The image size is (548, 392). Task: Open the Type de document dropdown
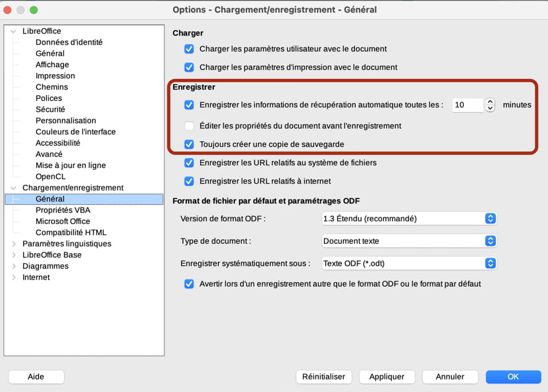[x=409, y=241]
